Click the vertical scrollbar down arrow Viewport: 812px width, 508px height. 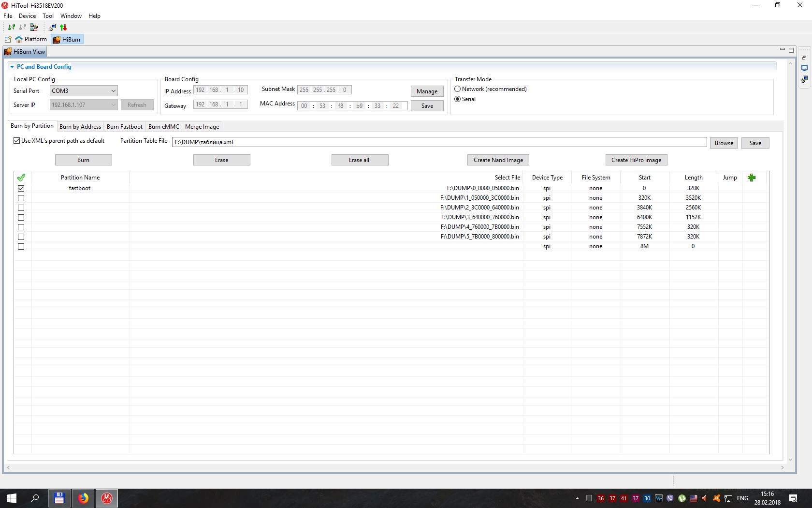point(790,460)
